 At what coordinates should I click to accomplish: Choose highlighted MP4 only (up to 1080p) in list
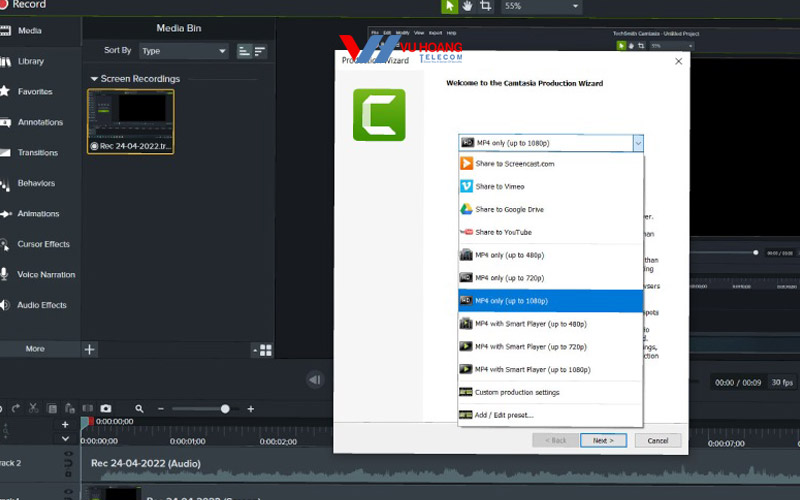551,301
